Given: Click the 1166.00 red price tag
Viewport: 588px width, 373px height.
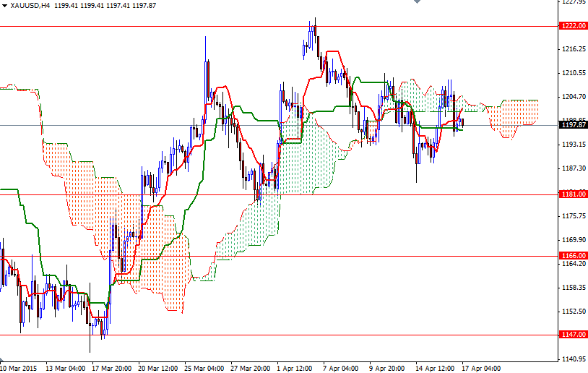Looking at the screenshot, I should [573, 256].
